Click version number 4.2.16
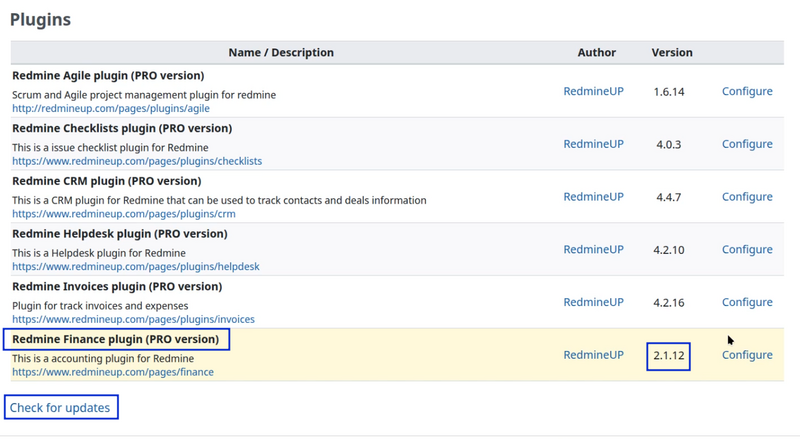 point(669,303)
